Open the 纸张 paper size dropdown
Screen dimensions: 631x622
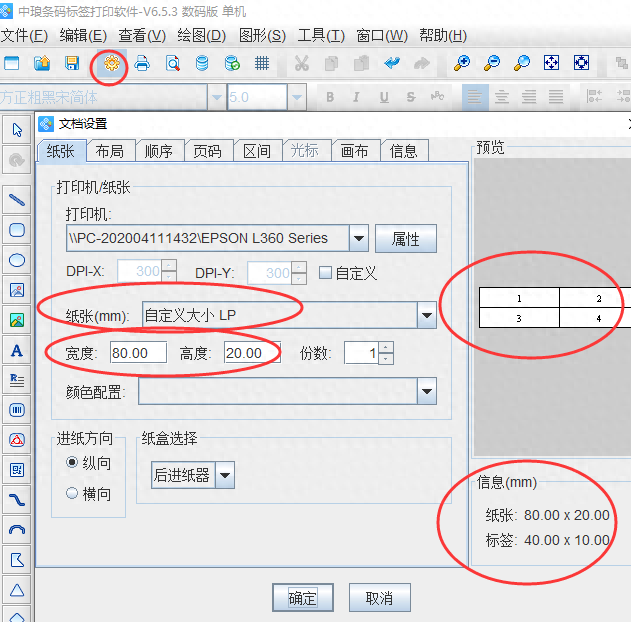click(426, 316)
